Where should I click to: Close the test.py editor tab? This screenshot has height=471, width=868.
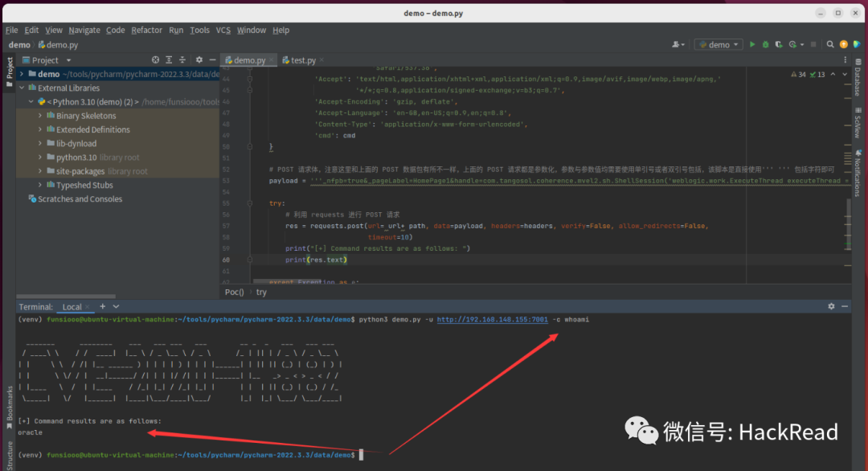pyautogui.click(x=321, y=59)
